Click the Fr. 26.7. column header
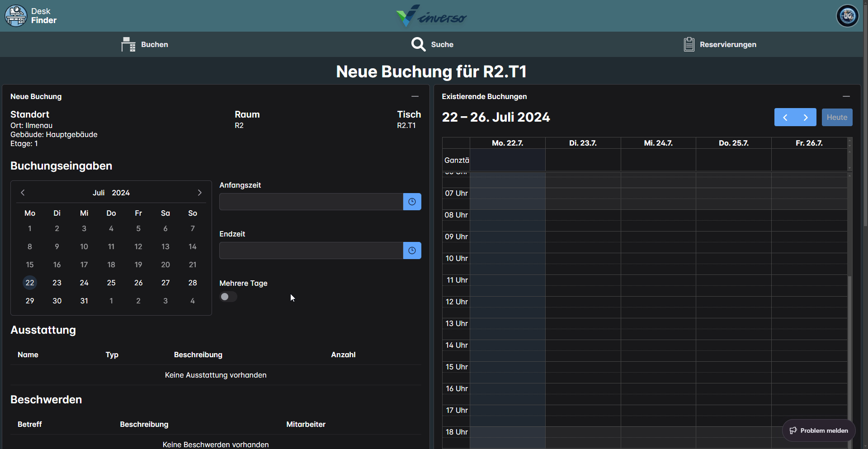 [809, 143]
